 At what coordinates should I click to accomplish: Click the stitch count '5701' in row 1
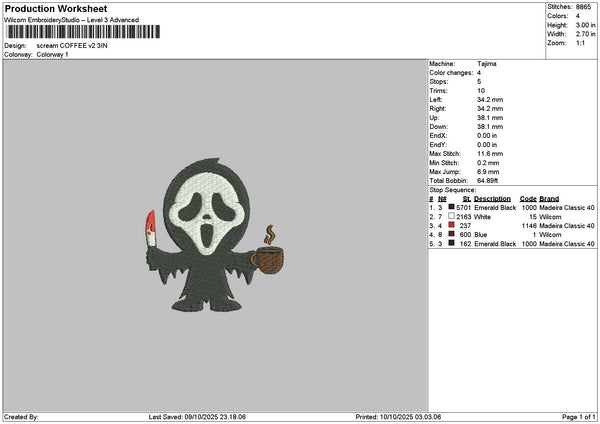pyautogui.click(x=463, y=208)
